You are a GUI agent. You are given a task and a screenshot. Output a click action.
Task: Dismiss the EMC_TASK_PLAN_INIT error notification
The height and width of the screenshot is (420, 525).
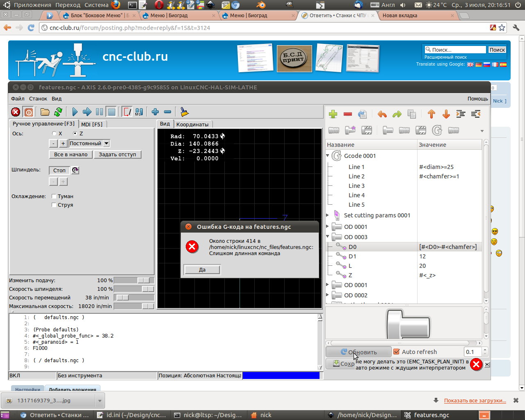tap(487, 364)
